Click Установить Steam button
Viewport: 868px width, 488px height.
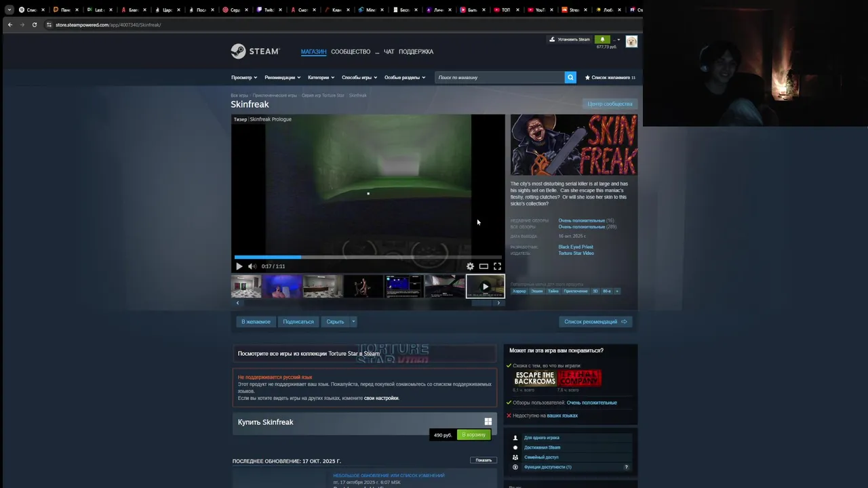tap(570, 39)
